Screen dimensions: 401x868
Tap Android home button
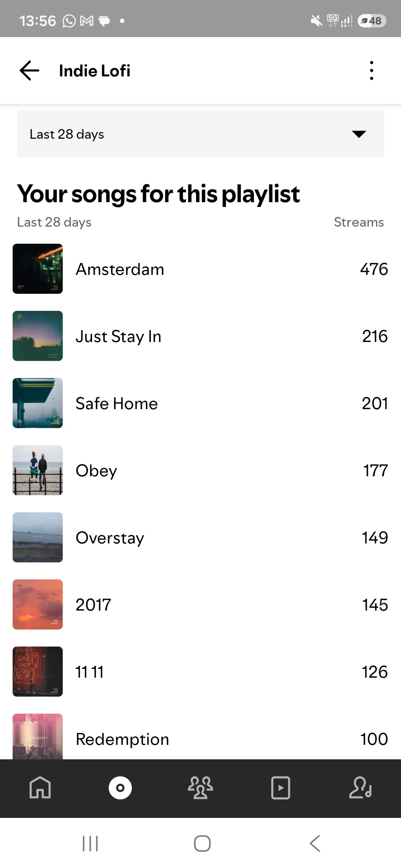click(202, 844)
